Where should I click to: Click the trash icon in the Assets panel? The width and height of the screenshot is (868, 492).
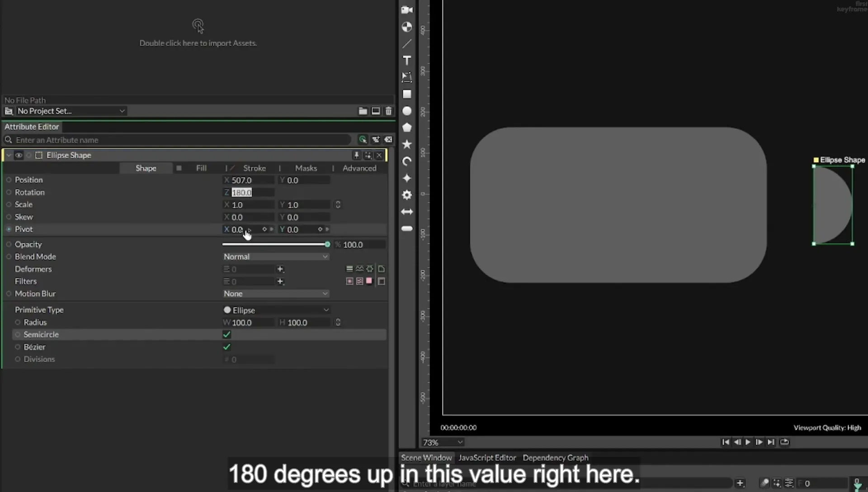(388, 111)
